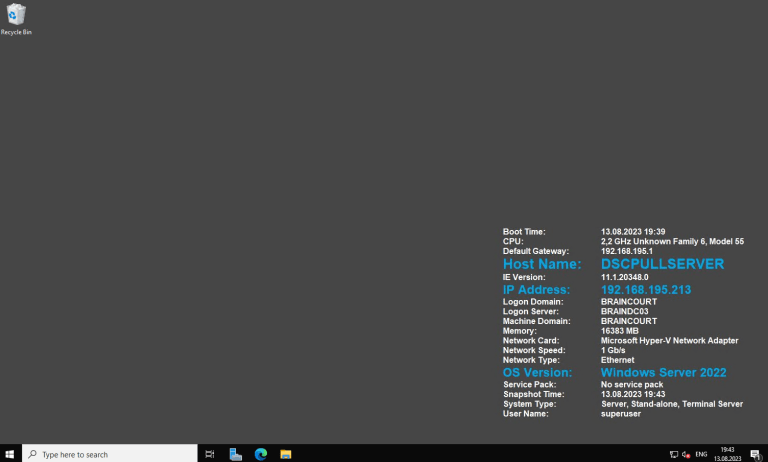The width and height of the screenshot is (768, 462).
Task: Click the network status tray icon
Action: pyautogui.click(x=673, y=454)
